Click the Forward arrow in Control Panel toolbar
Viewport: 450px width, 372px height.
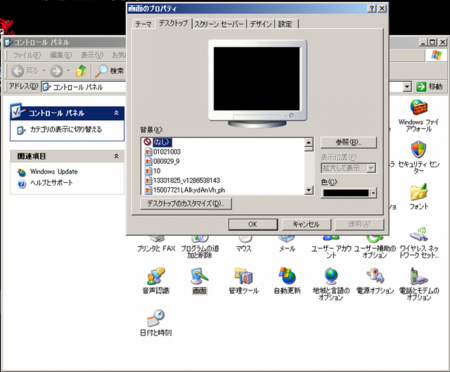(56, 71)
